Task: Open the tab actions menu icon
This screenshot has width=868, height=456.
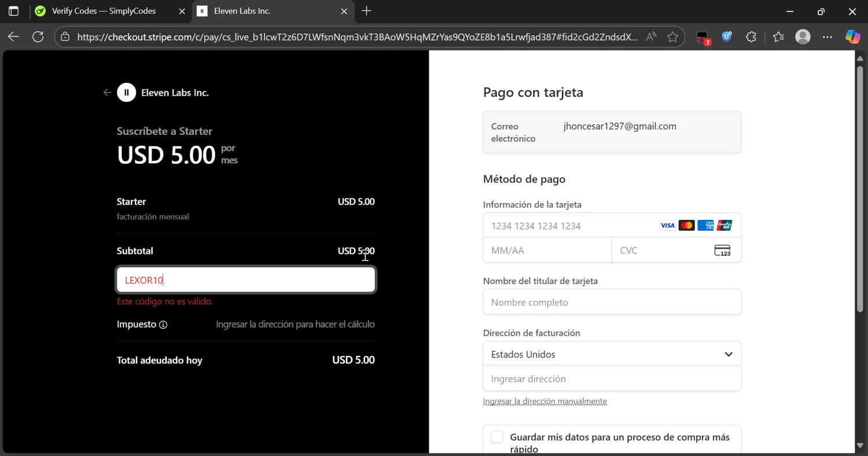Action: pyautogui.click(x=13, y=11)
